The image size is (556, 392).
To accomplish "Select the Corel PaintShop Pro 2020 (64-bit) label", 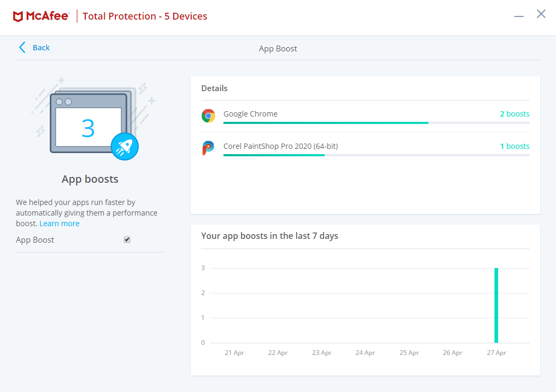I will point(281,146).
